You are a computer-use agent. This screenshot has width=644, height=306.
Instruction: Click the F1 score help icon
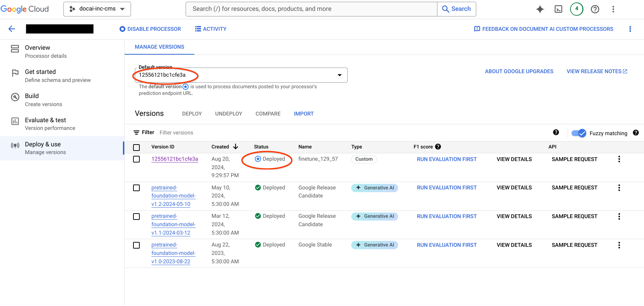(x=438, y=147)
